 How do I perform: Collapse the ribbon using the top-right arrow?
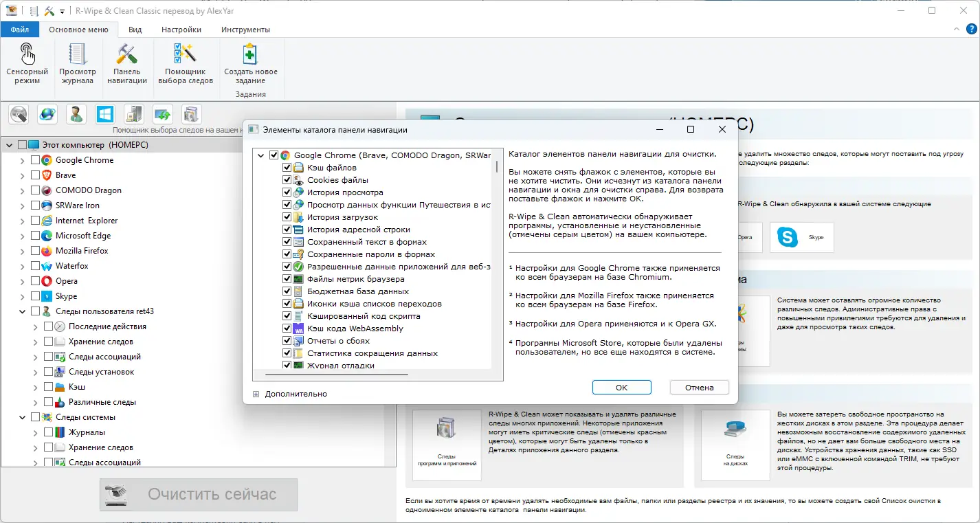click(957, 30)
